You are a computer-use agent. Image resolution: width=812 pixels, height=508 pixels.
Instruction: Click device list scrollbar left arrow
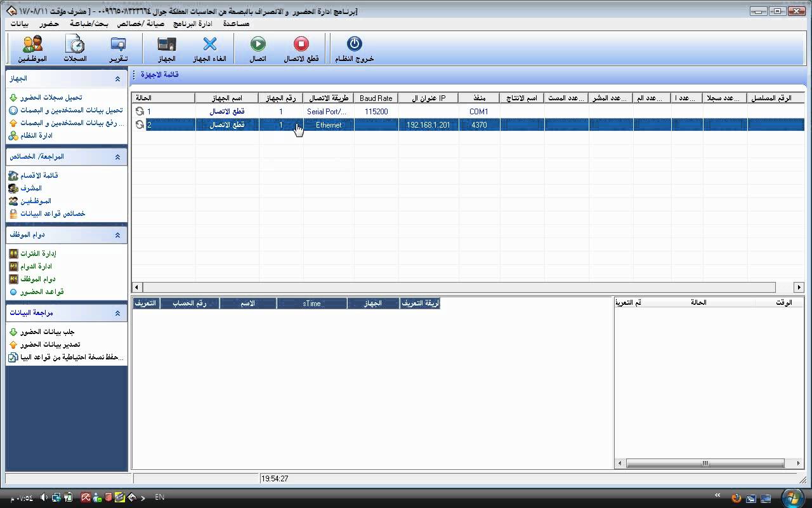click(x=137, y=287)
